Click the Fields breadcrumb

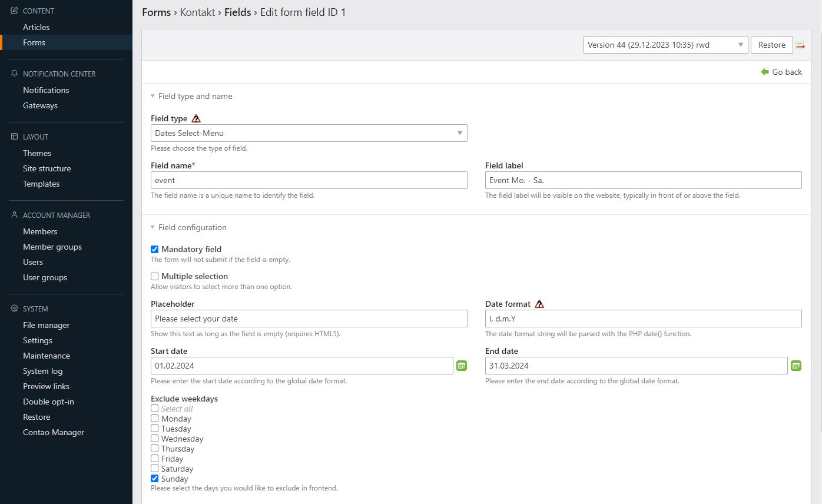238,12
